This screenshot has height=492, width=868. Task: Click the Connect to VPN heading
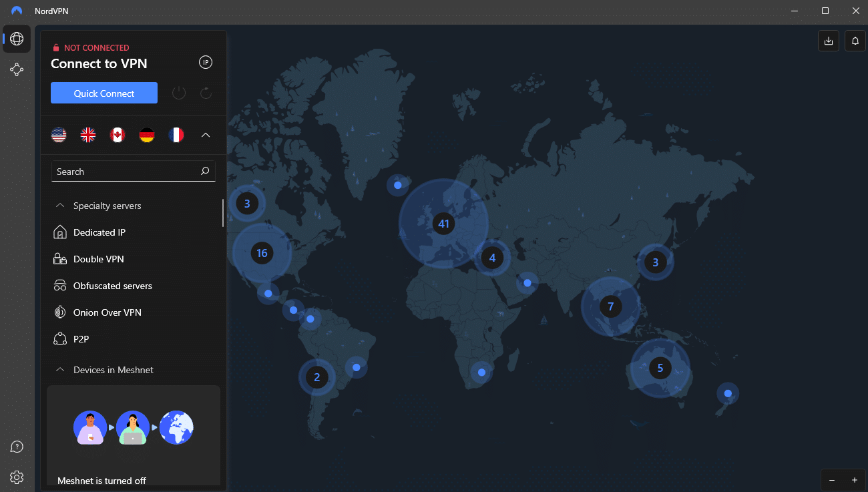pyautogui.click(x=99, y=63)
